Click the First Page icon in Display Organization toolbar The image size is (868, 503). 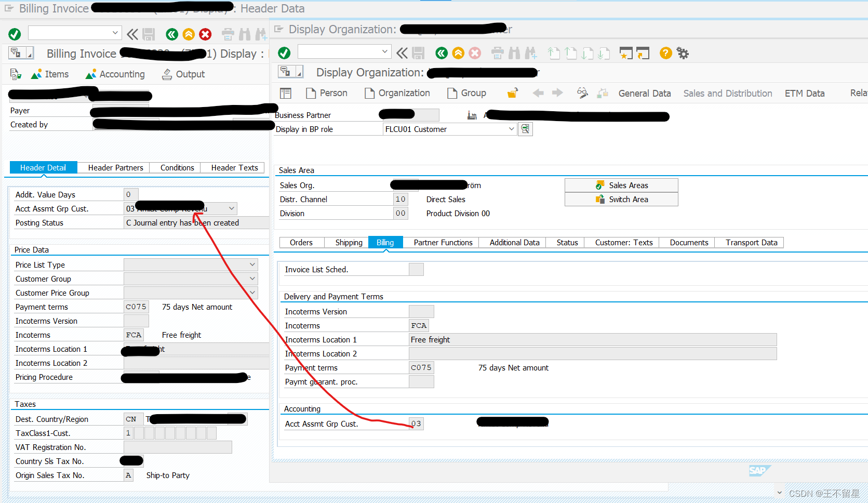click(554, 53)
